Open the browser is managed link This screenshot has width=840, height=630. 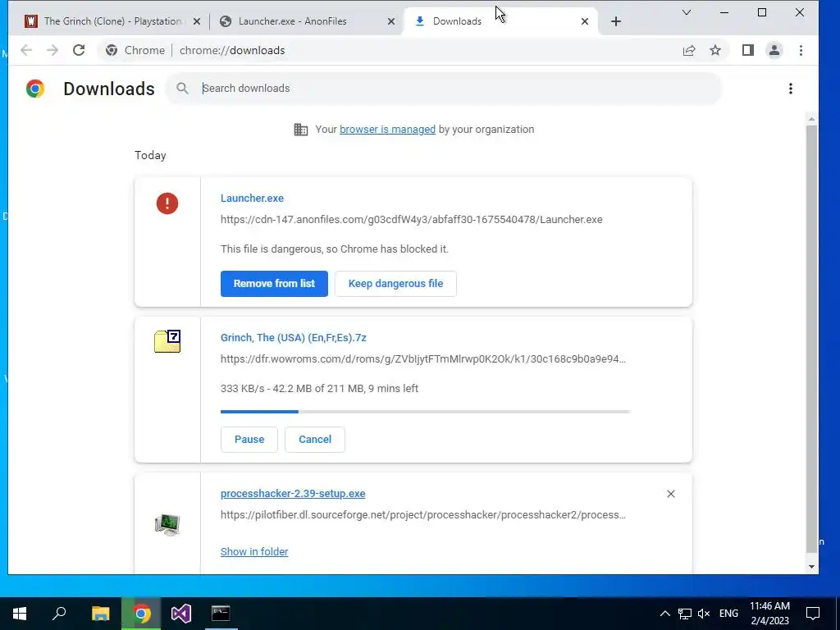click(x=387, y=129)
